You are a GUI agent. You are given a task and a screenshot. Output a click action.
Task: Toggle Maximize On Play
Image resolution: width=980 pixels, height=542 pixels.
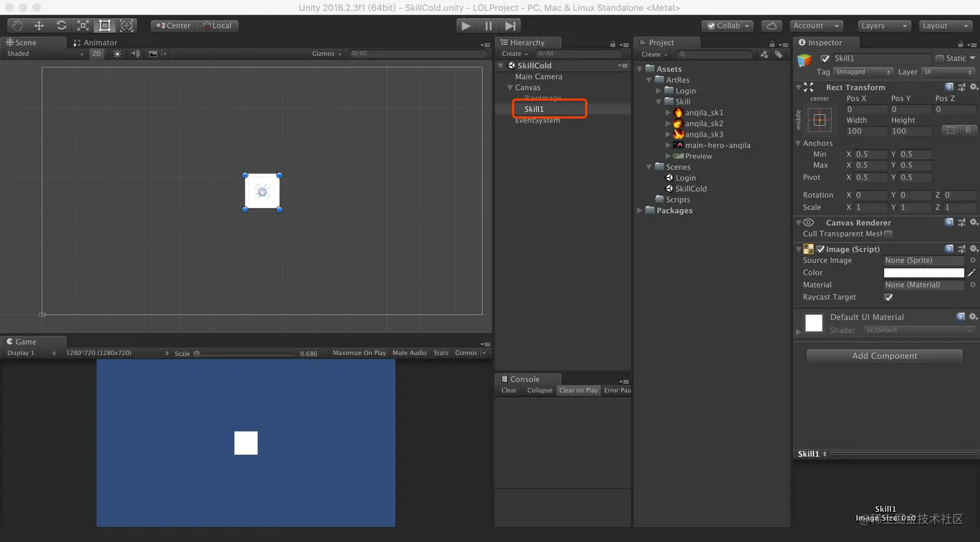(359, 353)
